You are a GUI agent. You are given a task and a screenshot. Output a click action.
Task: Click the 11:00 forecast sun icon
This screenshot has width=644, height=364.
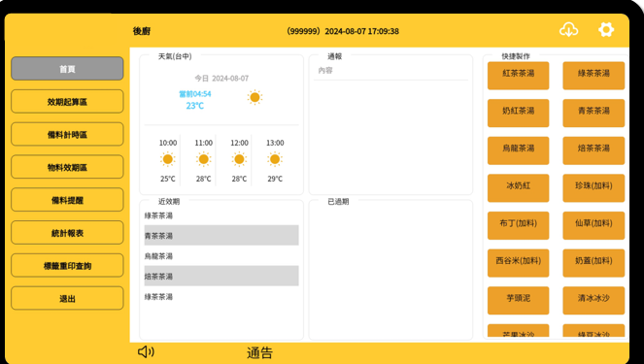click(x=203, y=159)
